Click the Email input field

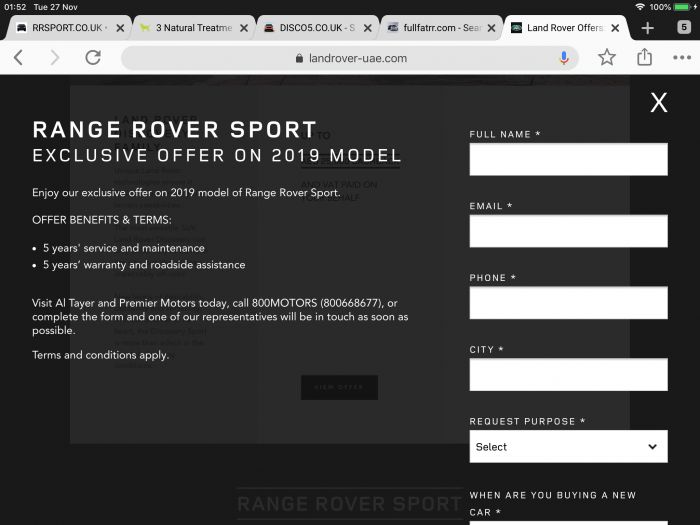[568, 231]
